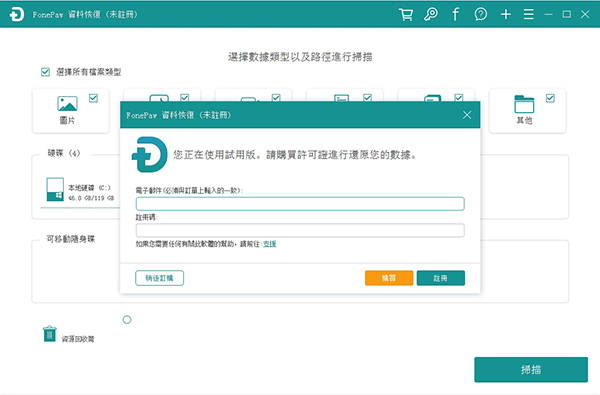Close the registration dialog

(x=467, y=115)
